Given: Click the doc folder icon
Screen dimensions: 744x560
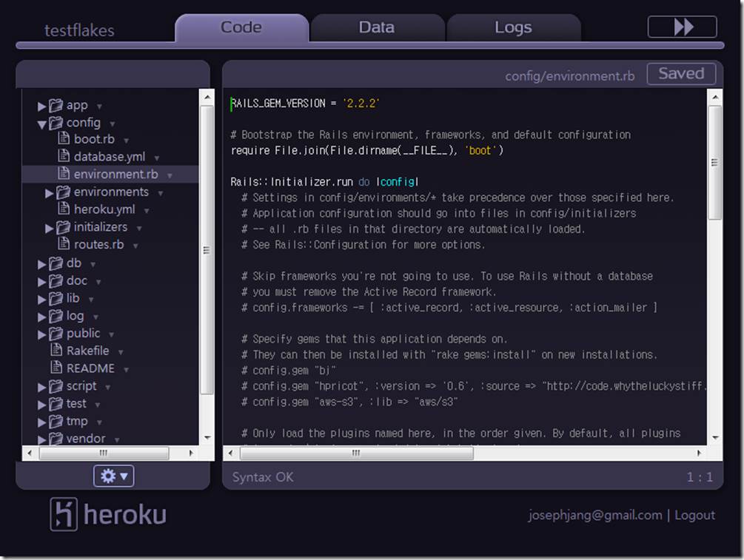Looking at the screenshot, I should 56,280.
